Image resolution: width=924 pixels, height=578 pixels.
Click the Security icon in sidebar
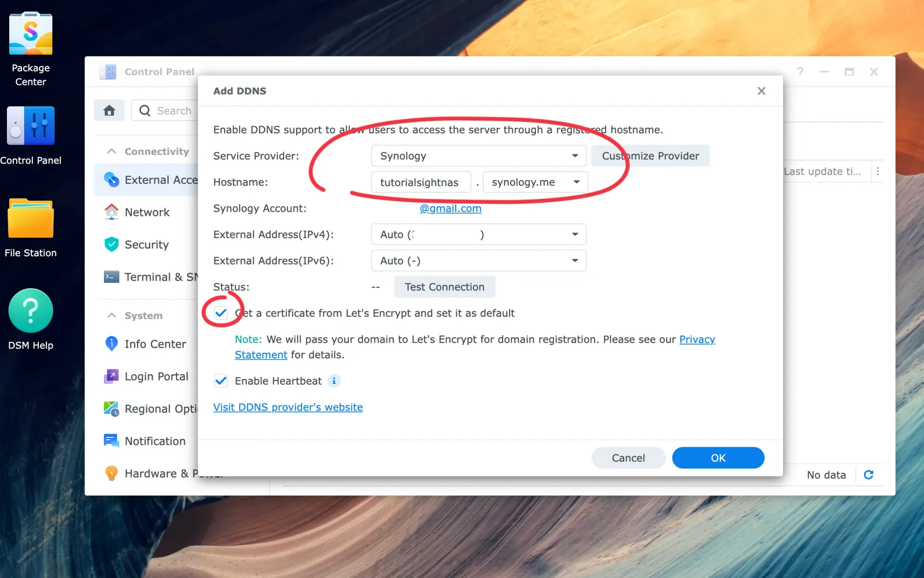click(110, 245)
